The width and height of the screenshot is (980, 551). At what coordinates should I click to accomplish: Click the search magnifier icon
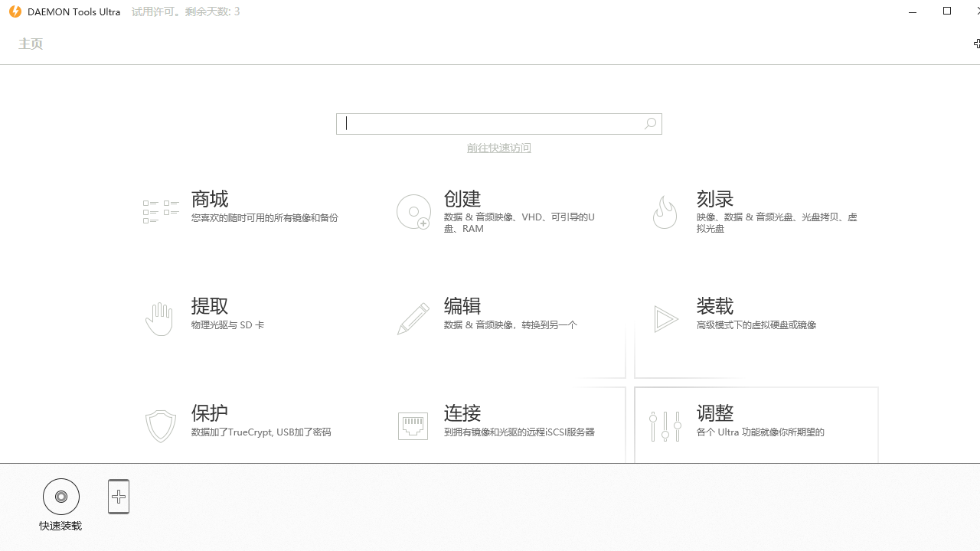650,124
